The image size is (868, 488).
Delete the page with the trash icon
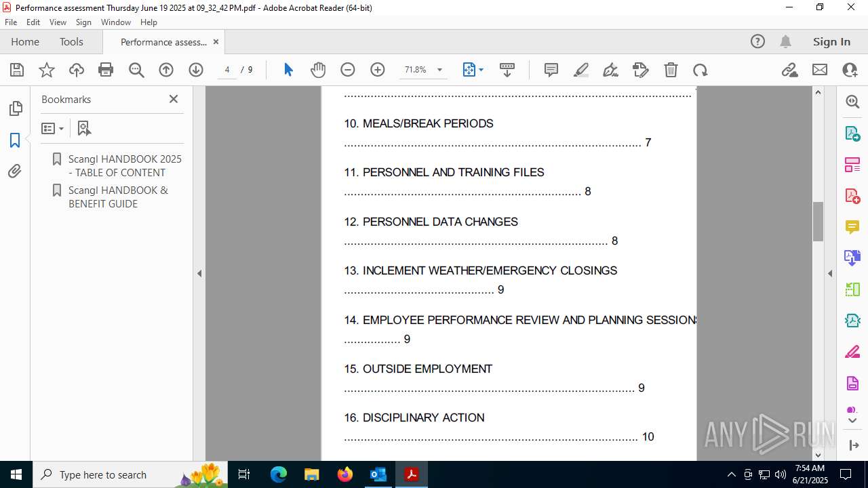click(x=671, y=70)
